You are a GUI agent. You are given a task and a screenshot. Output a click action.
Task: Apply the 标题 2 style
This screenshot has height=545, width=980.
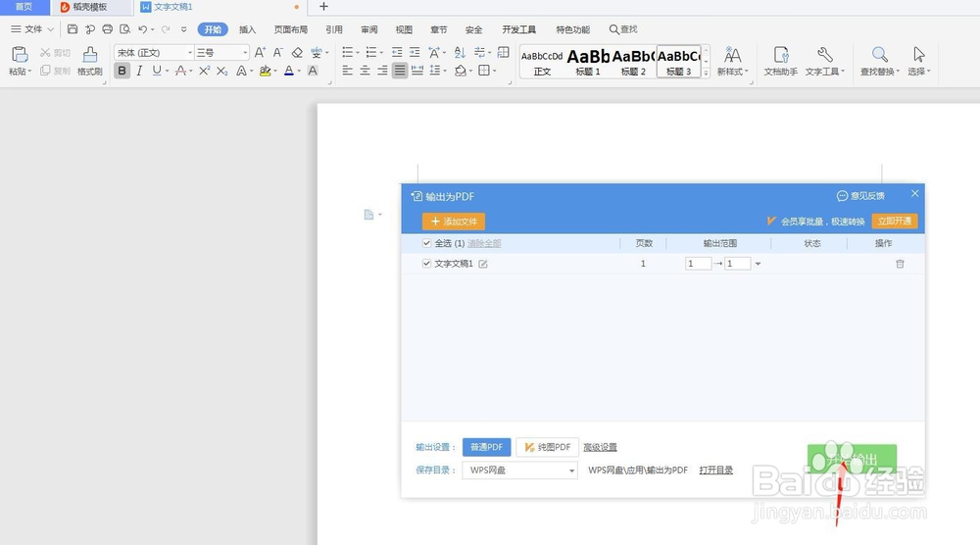(633, 61)
